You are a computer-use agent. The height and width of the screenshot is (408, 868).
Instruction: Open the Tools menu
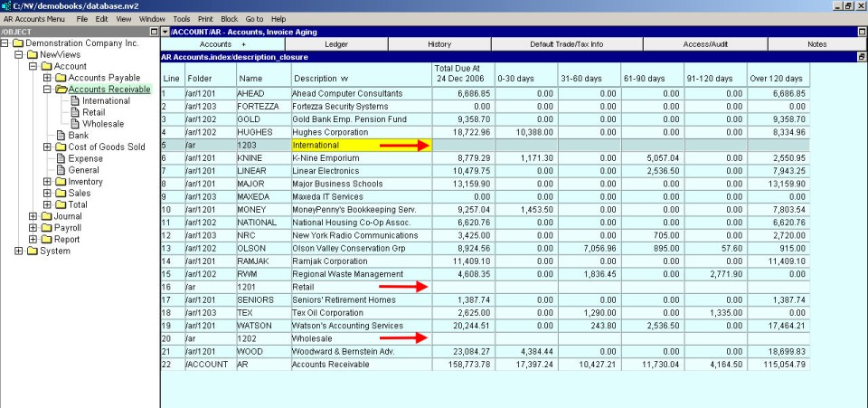pyautogui.click(x=182, y=18)
